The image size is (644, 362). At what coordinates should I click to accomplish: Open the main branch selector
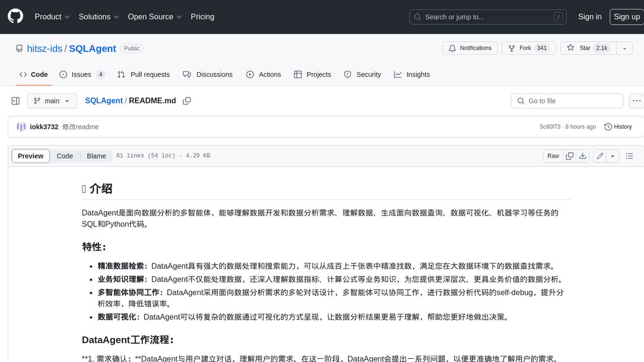click(x=52, y=101)
